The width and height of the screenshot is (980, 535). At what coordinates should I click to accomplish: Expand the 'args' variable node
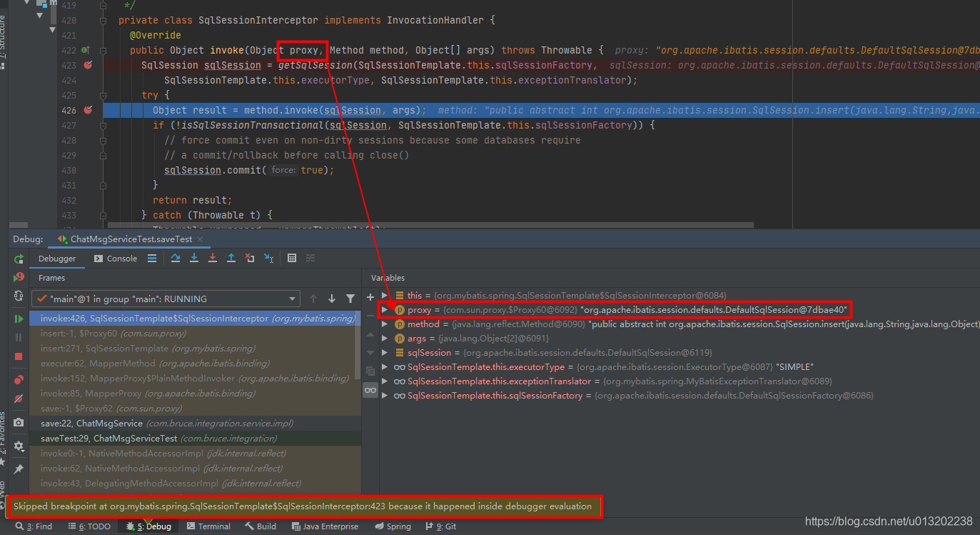tap(385, 338)
